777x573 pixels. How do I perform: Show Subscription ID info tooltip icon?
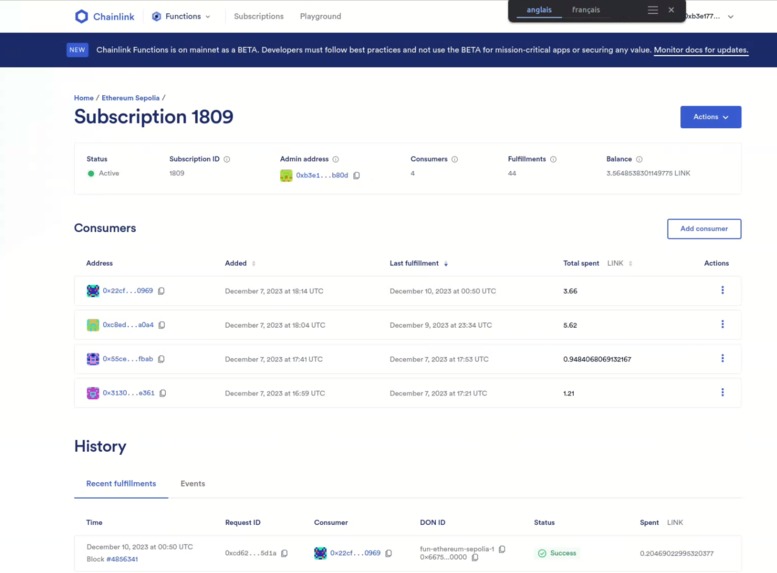coord(227,159)
